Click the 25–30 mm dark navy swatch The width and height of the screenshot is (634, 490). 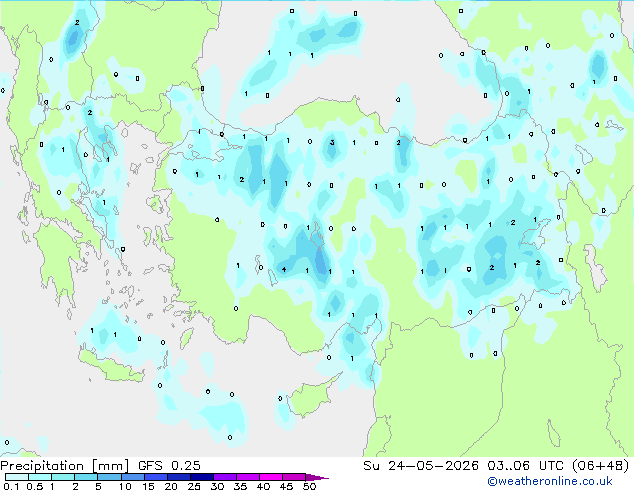pos(201,477)
